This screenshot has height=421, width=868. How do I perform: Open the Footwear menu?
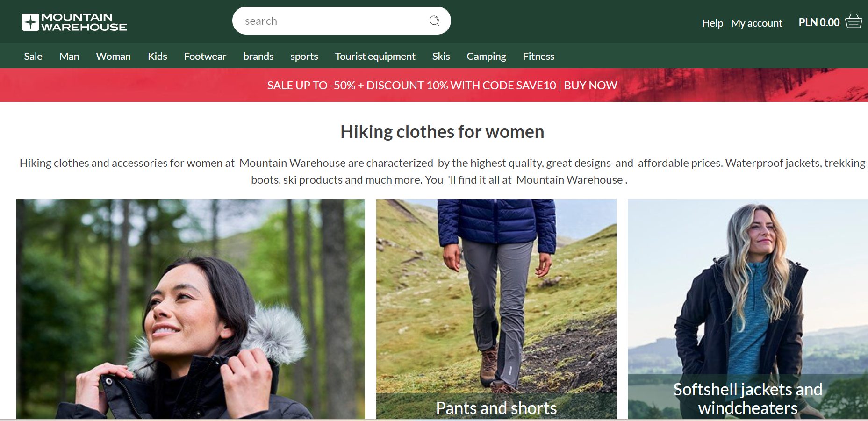(x=205, y=57)
